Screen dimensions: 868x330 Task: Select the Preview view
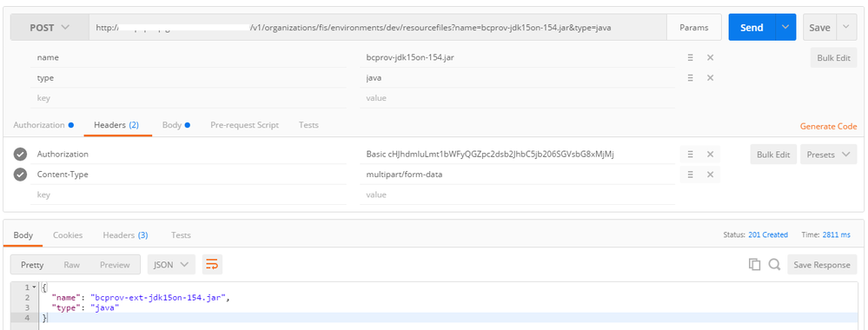tap(115, 265)
